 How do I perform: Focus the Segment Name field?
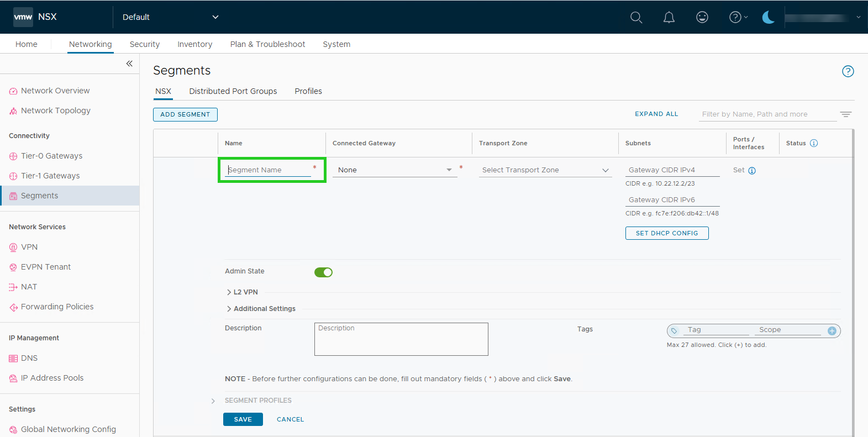(268, 170)
